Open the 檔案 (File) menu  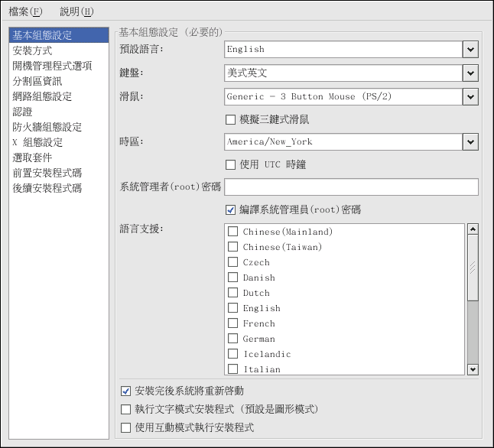coord(26,11)
